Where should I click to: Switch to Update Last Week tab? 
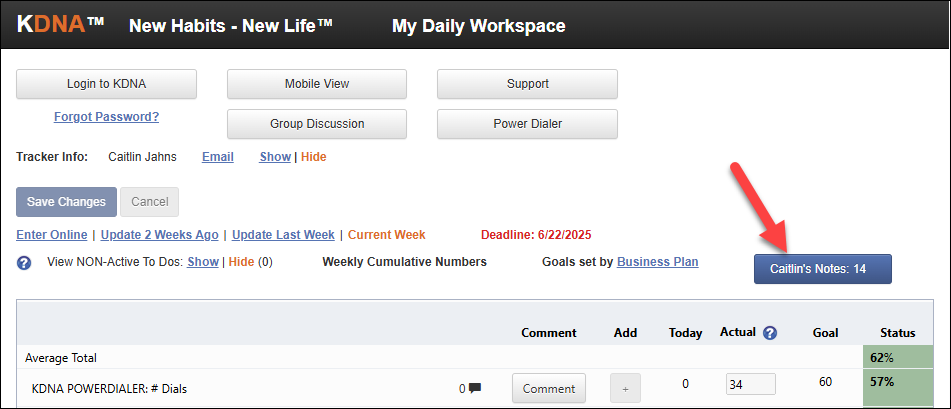click(283, 235)
